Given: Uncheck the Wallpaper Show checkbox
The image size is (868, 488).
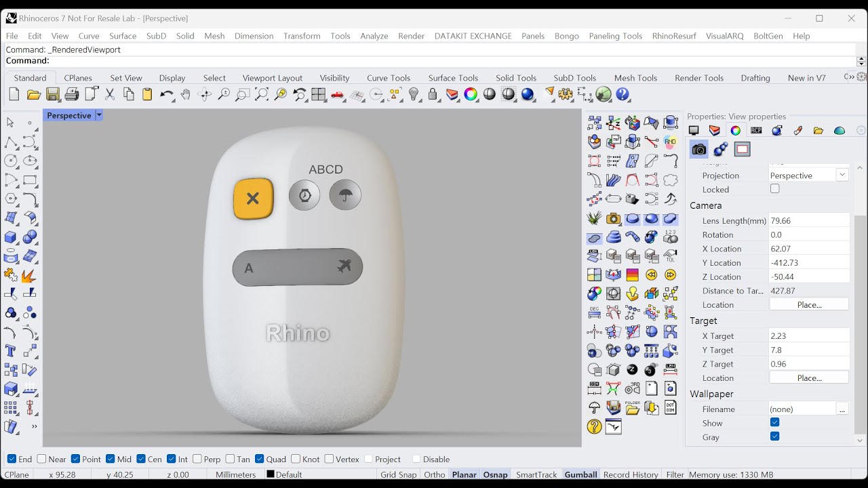Looking at the screenshot, I should [x=775, y=422].
